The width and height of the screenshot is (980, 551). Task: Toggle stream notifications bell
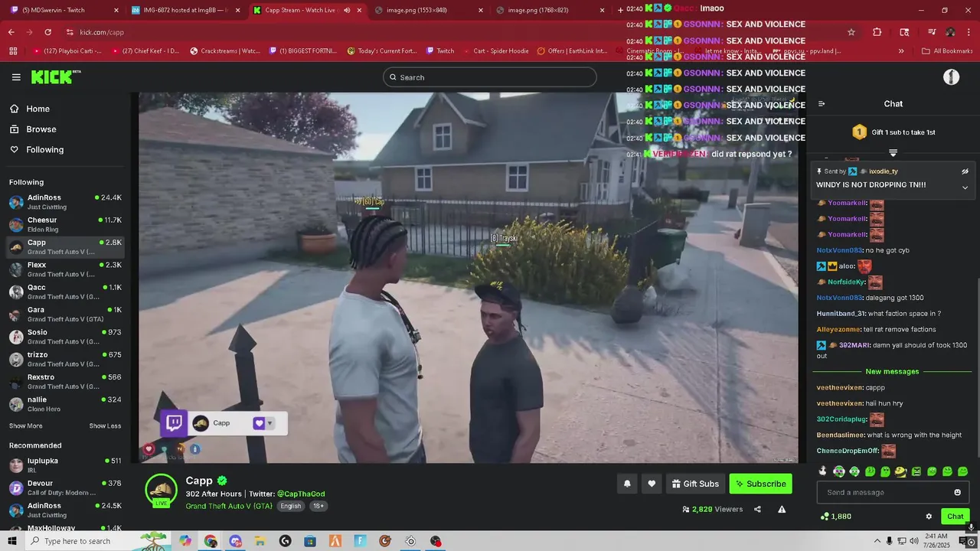(x=627, y=484)
